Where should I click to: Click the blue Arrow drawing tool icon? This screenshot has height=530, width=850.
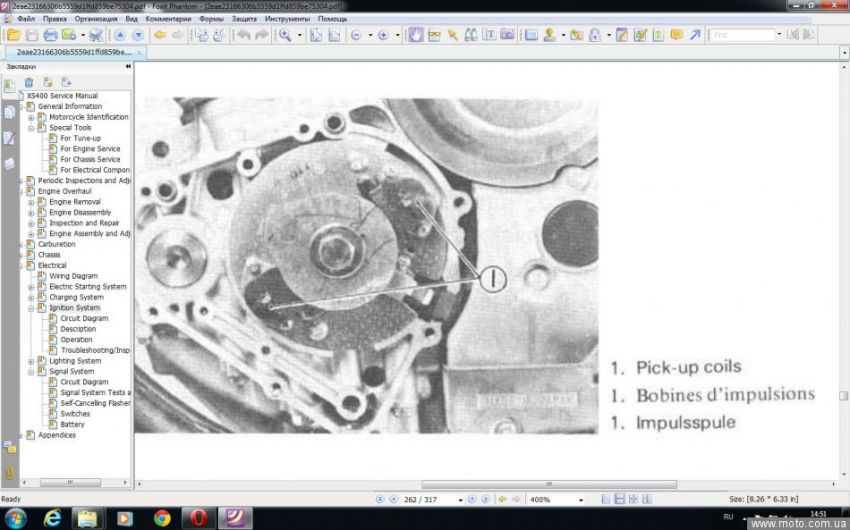coord(695,35)
